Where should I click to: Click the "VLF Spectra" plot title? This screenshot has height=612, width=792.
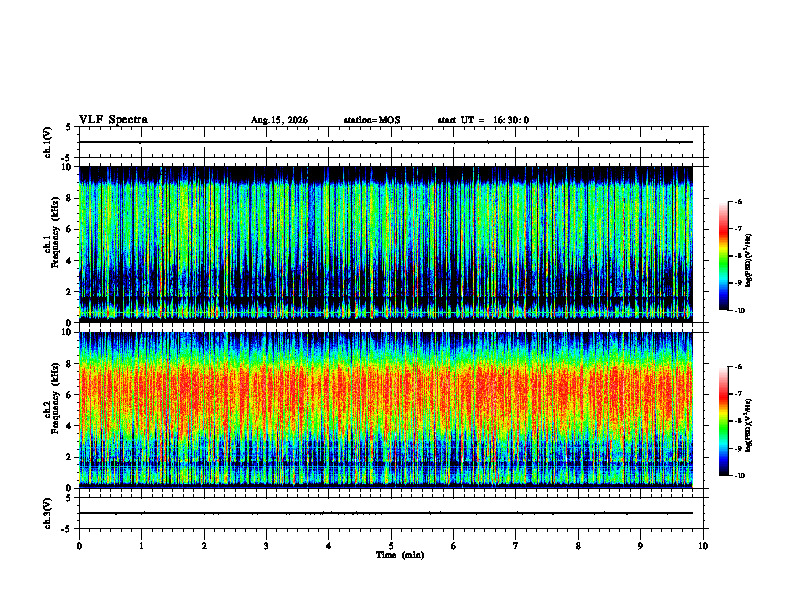tap(113, 120)
